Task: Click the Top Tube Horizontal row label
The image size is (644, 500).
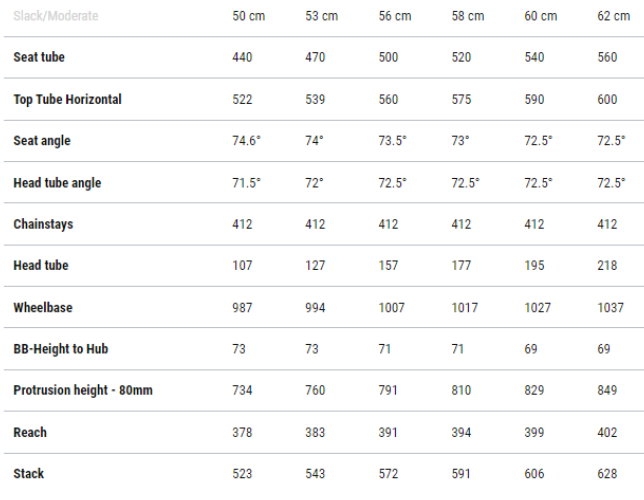Action: point(67,100)
